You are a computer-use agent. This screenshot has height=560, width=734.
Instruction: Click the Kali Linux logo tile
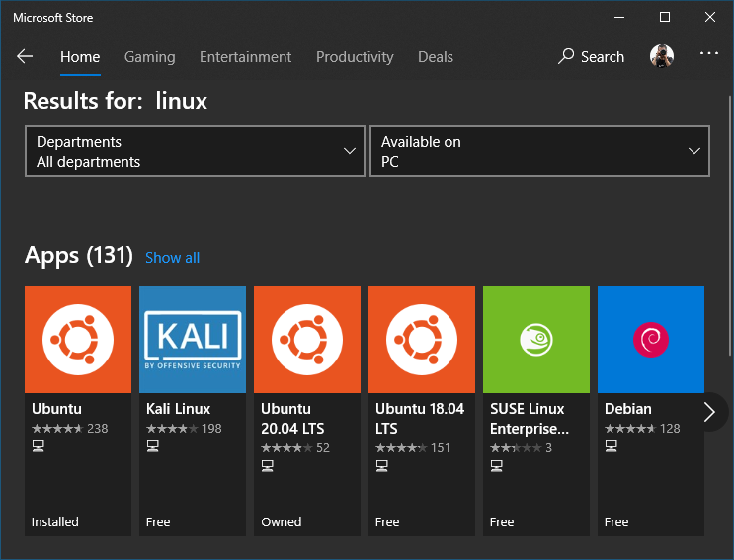coord(193,340)
